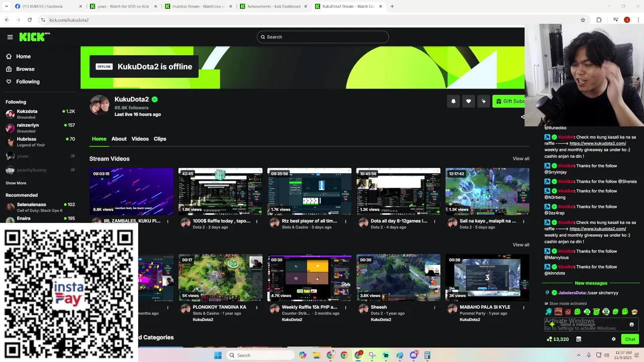Reload the page with browser refresh

[30, 20]
